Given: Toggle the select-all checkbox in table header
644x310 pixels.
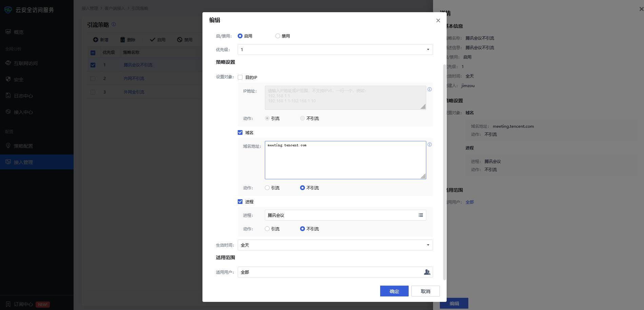Looking at the screenshot, I should click(x=93, y=53).
